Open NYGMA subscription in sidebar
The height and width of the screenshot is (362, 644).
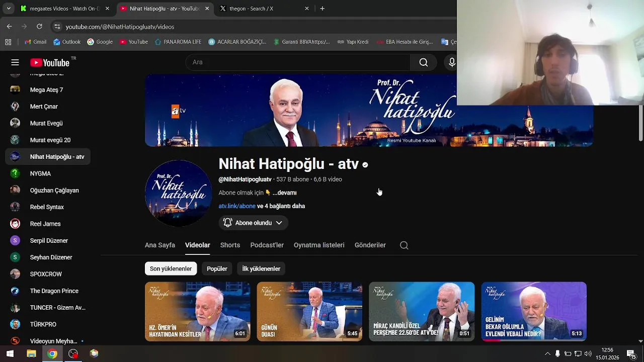48,173
